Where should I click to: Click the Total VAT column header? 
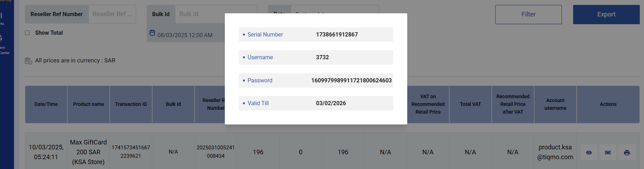[x=470, y=104]
